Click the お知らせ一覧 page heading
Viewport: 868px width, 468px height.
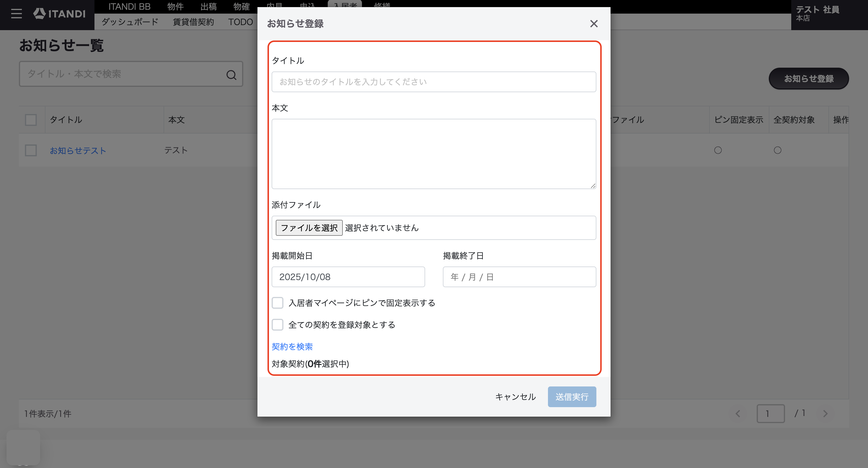tap(61, 45)
